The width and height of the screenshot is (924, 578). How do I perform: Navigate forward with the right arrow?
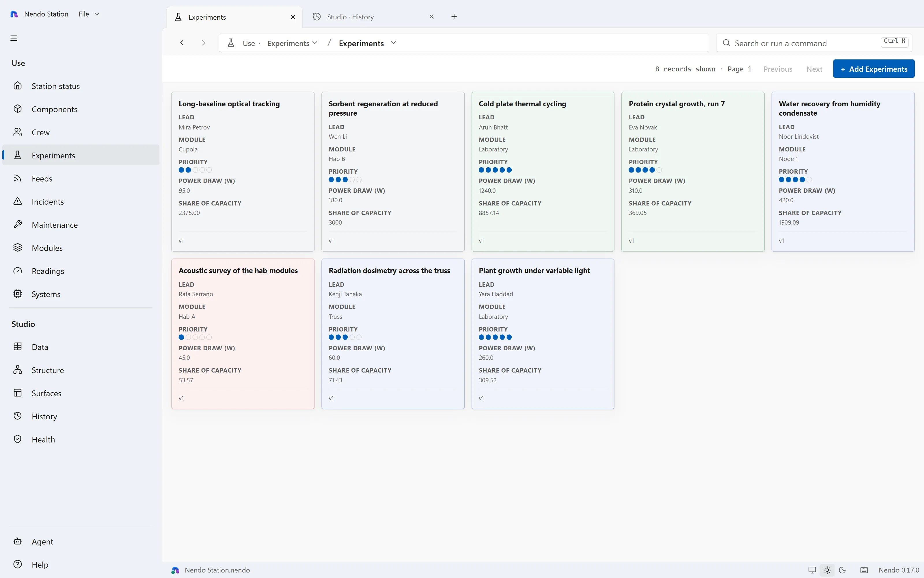(204, 43)
